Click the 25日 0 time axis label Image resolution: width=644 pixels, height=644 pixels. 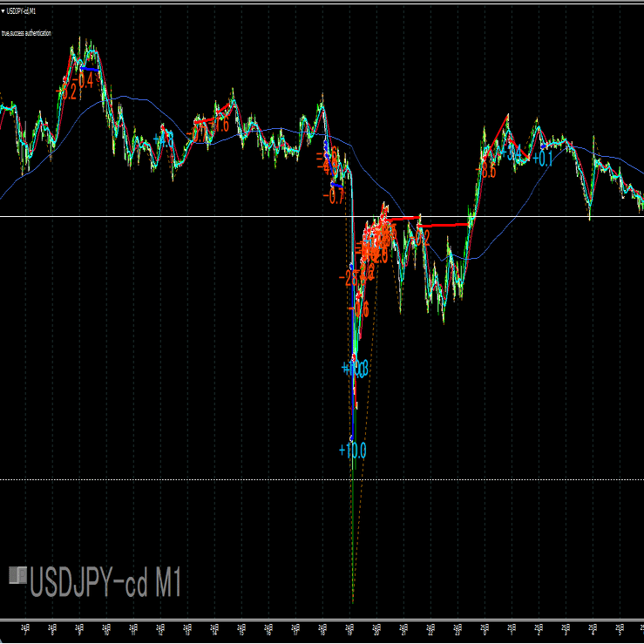[485, 630]
